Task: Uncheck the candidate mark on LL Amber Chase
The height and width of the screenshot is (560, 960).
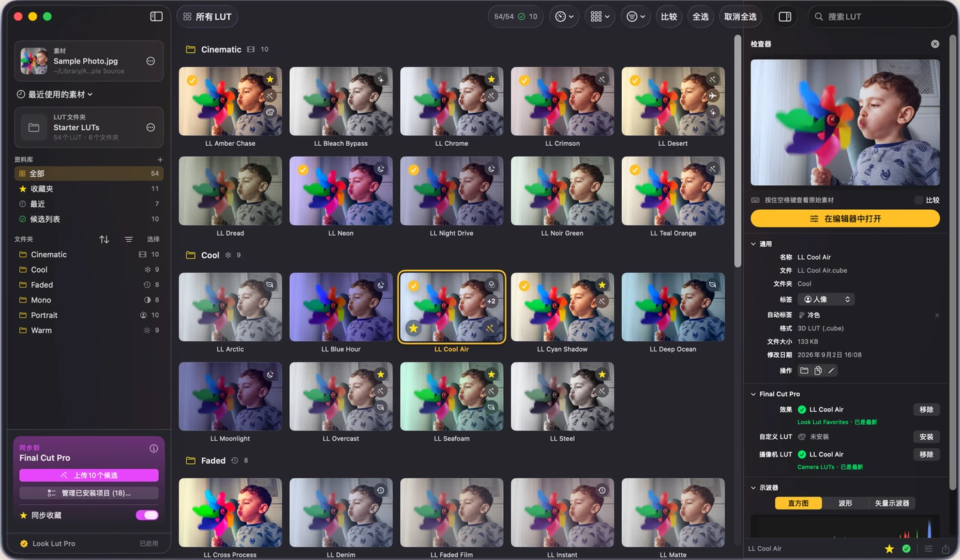Action: coord(192,80)
